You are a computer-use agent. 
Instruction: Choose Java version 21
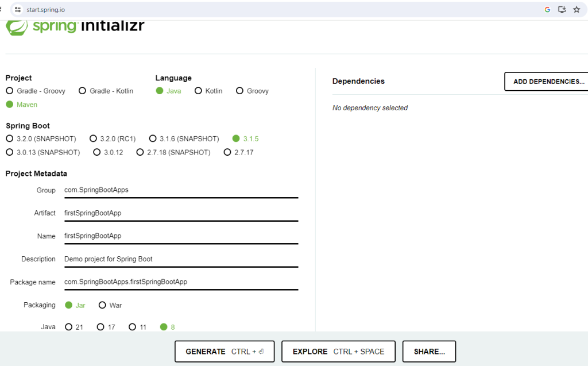74,327
